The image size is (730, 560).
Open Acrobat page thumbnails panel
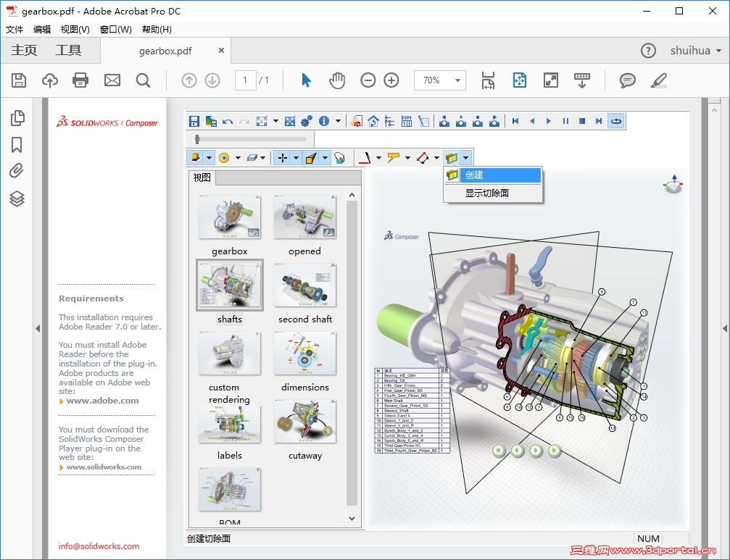coord(17,117)
